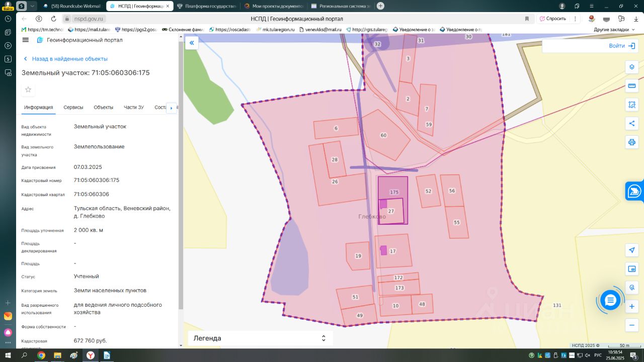Image resolution: width=644 pixels, height=362 pixels.
Task: Open the map layers panel
Action: (x=632, y=67)
